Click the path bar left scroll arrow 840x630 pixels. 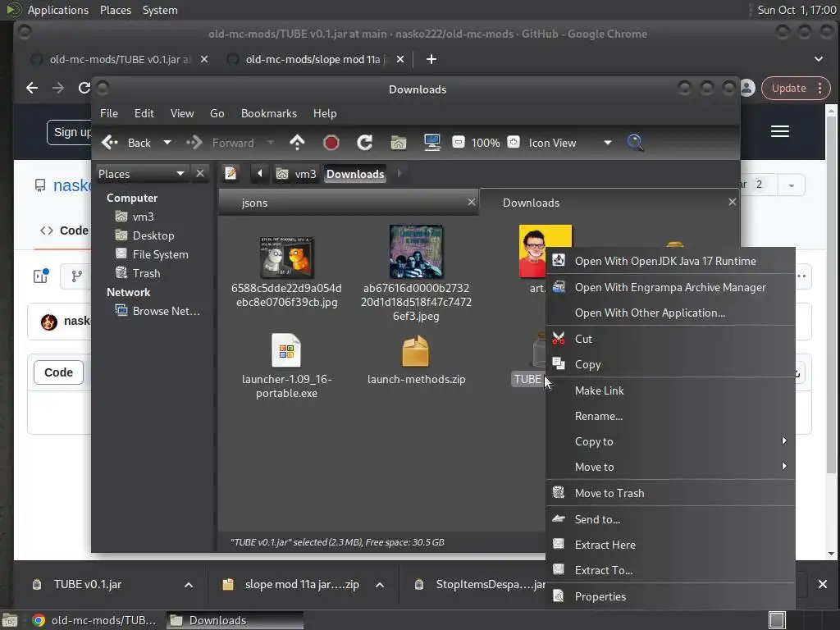point(260,174)
